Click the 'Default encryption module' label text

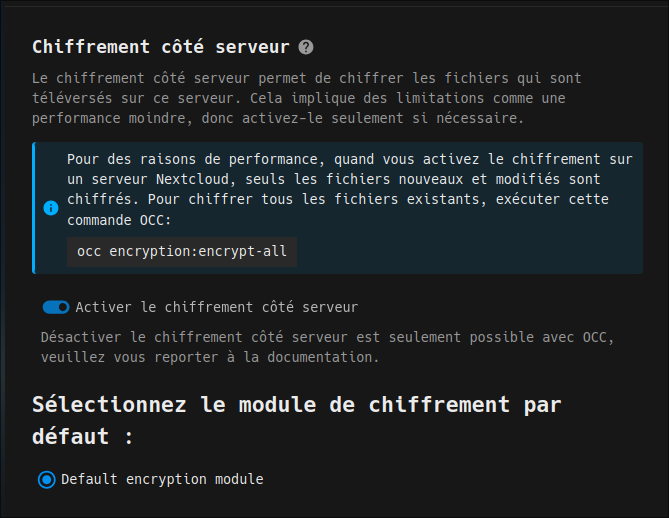coord(162,479)
